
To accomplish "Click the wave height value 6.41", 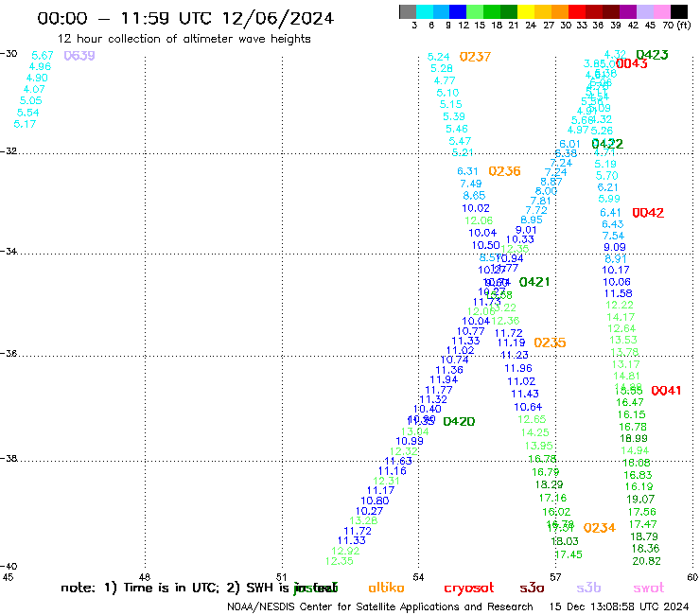I will click(x=611, y=213).
